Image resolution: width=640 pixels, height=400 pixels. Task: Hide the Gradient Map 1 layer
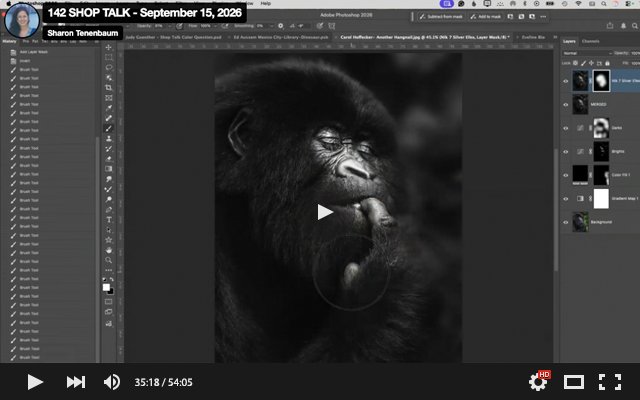click(x=566, y=199)
